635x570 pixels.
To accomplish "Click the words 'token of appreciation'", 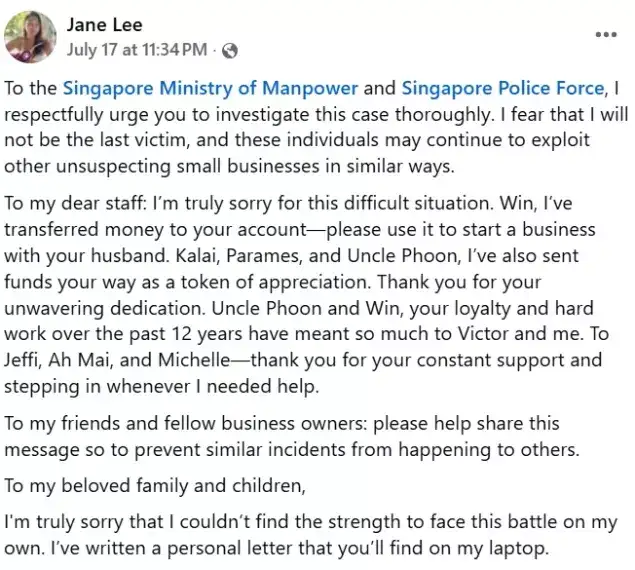I will click(275, 282).
